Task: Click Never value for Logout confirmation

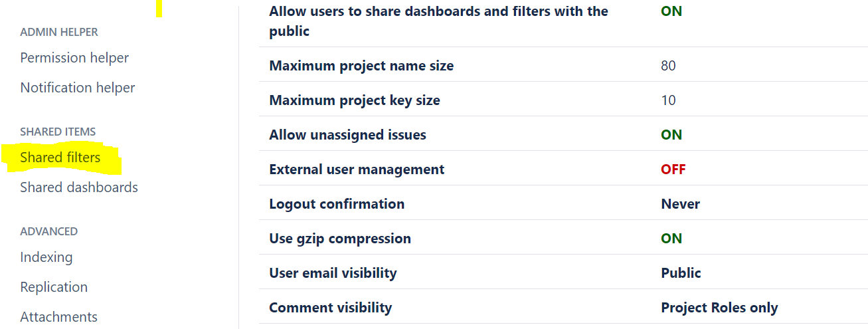Action: [681, 204]
